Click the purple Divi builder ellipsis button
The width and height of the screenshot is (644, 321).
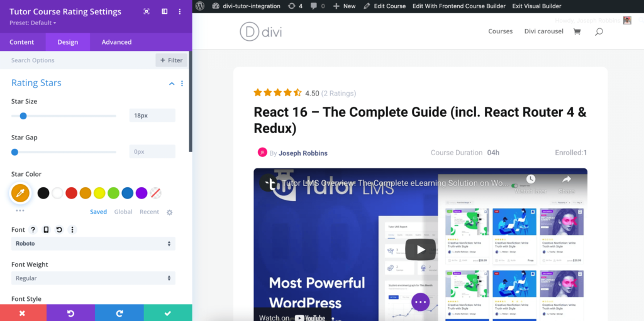[x=420, y=302]
